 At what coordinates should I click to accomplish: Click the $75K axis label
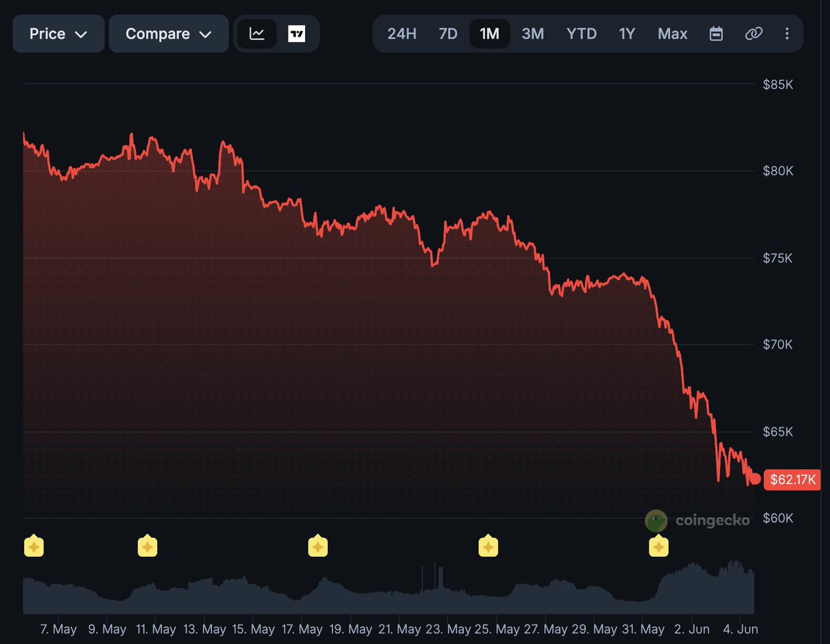click(777, 258)
